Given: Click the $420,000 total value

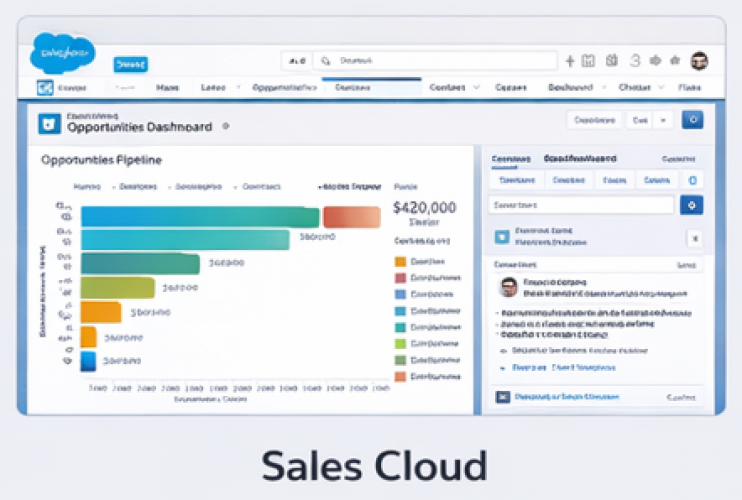Looking at the screenshot, I should tap(424, 207).
